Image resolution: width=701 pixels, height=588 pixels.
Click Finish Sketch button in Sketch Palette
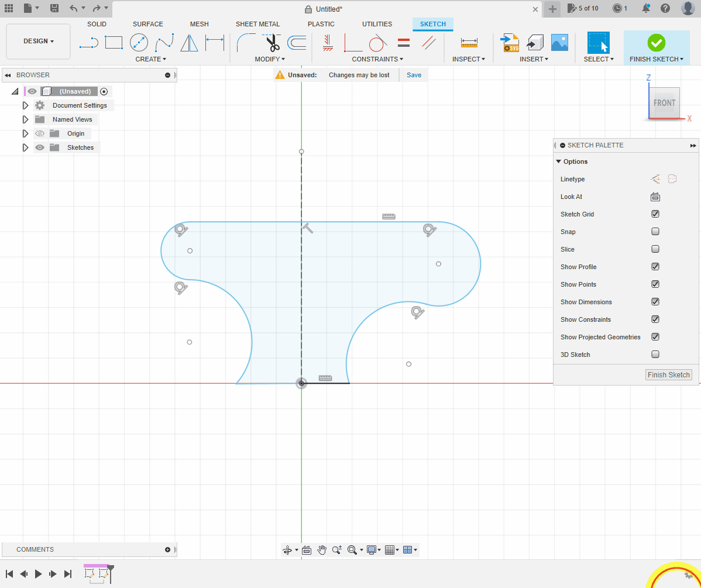[668, 375]
